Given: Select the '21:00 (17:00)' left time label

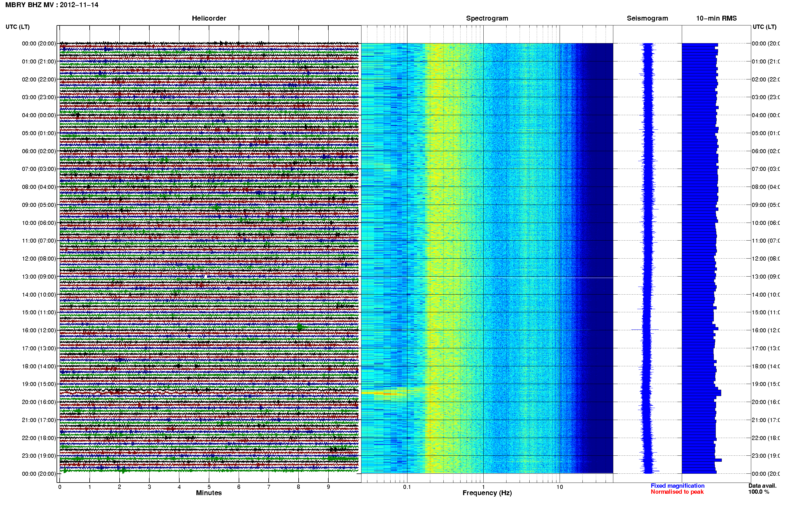Looking at the screenshot, I should (39, 420).
